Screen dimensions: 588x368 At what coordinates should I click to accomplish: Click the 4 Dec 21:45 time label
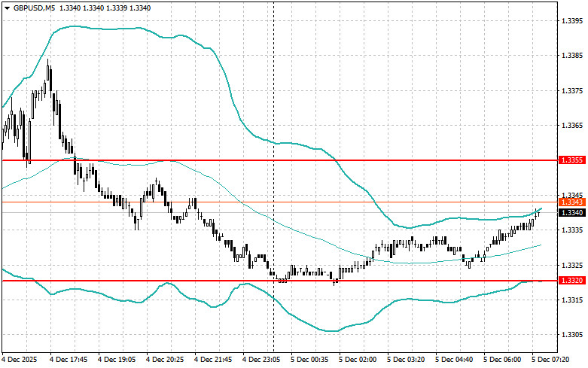coord(213,360)
